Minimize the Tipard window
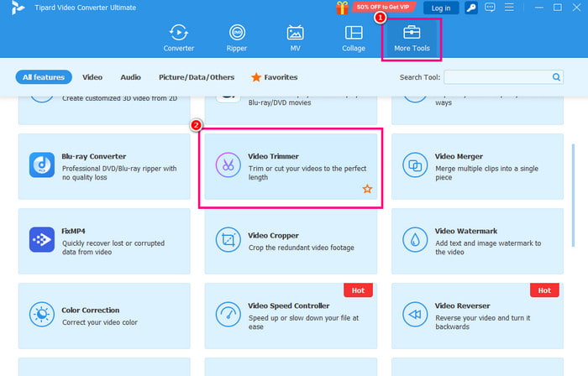This screenshot has height=376, width=588. pos(539,8)
